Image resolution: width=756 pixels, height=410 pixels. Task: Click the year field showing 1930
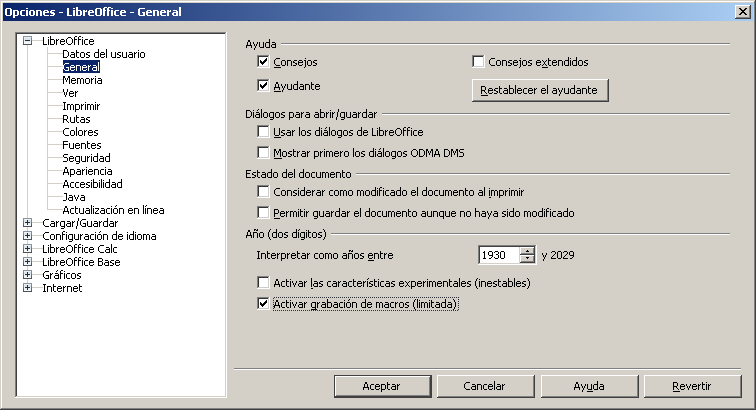tap(499, 255)
